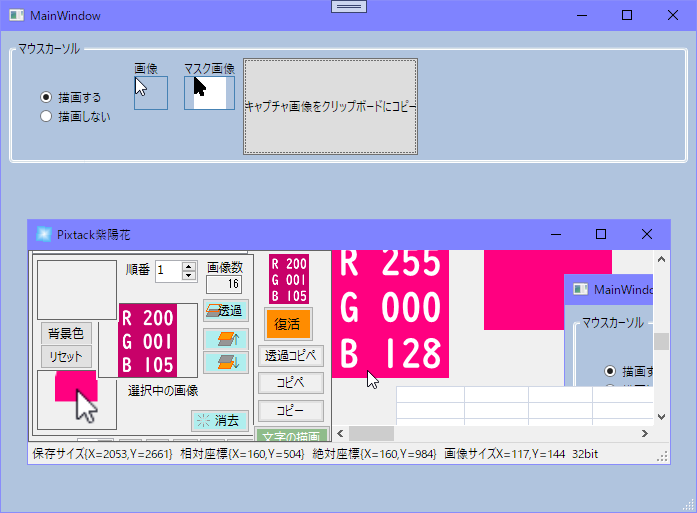Click the selected image R 200 preview

click(148, 341)
